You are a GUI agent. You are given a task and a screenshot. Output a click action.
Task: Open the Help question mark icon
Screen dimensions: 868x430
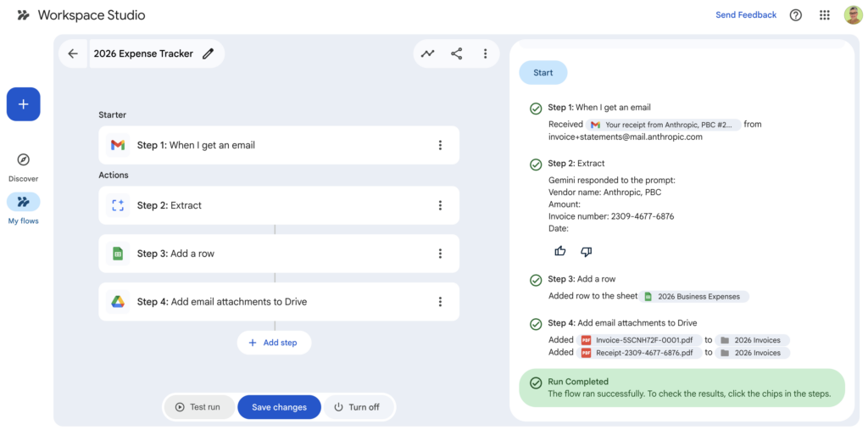coord(795,15)
